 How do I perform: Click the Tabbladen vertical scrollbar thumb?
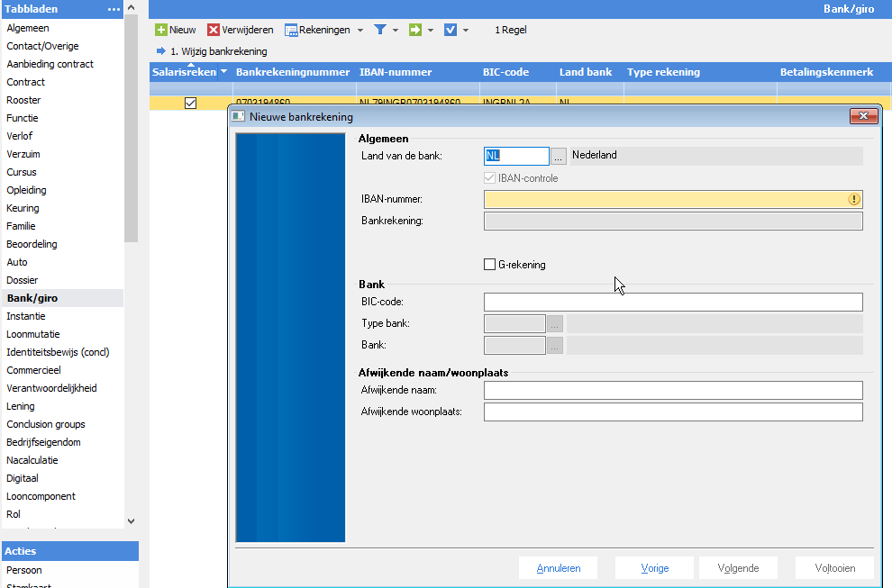click(131, 129)
